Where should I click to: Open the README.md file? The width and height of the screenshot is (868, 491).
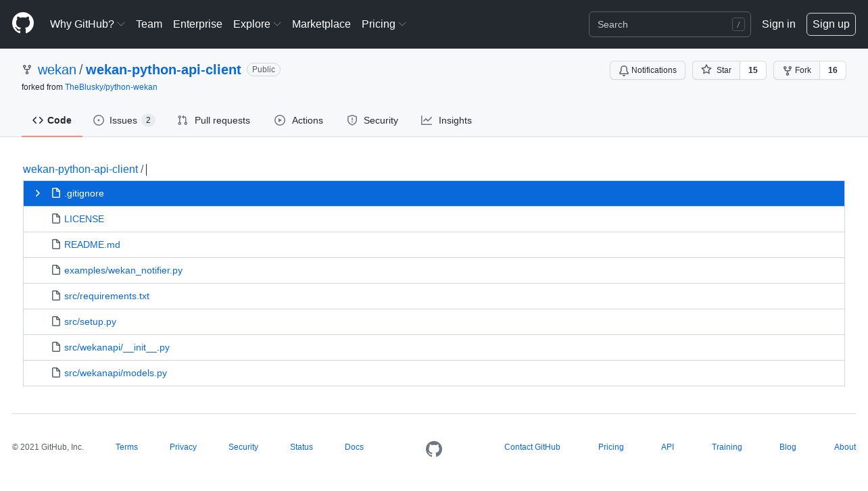click(92, 245)
